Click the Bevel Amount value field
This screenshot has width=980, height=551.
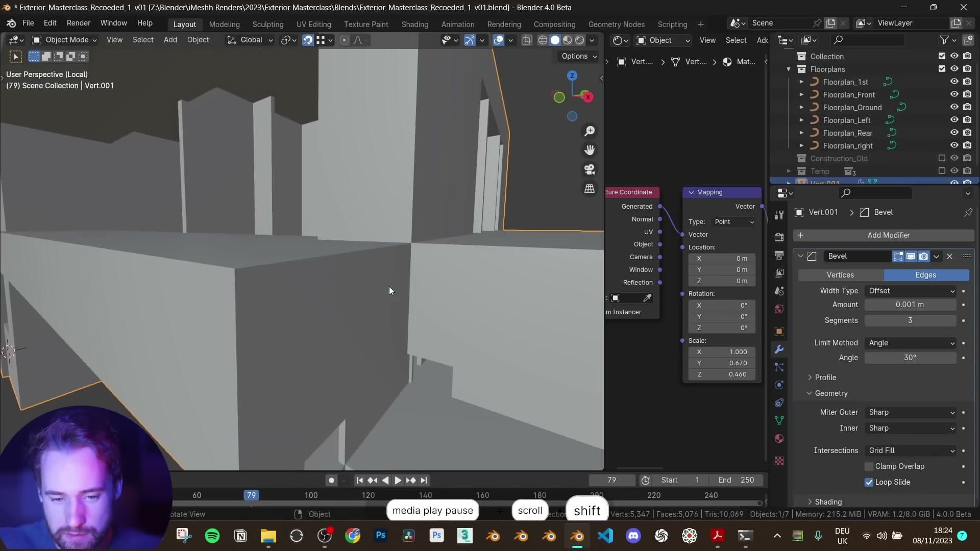tap(910, 305)
